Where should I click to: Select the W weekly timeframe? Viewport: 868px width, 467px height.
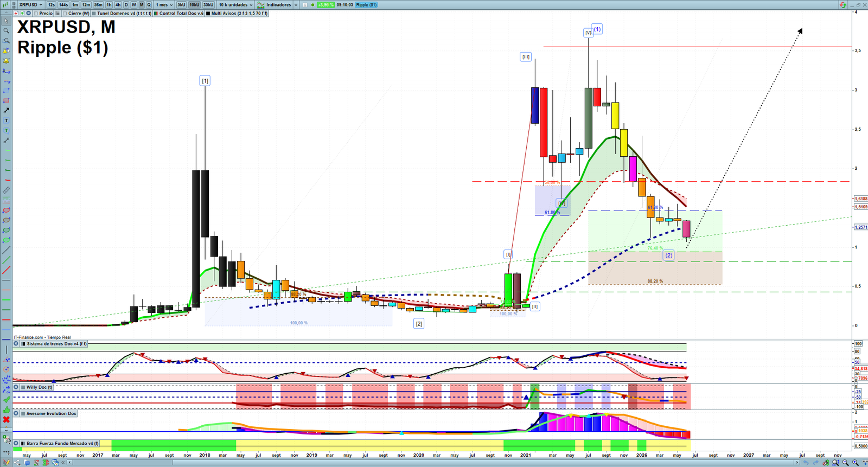point(133,5)
